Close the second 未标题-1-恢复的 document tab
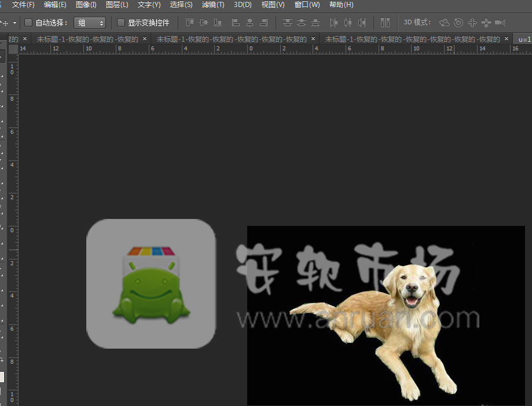 coord(313,39)
